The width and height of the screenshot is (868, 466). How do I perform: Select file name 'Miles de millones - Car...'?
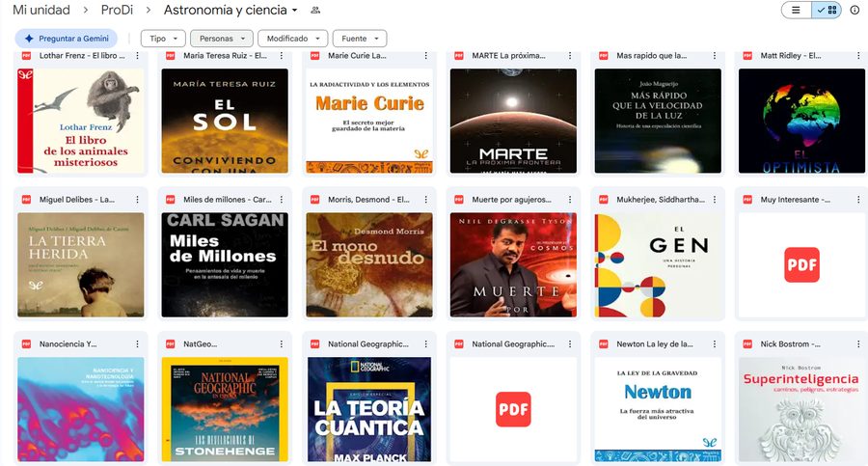click(x=228, y=200)
